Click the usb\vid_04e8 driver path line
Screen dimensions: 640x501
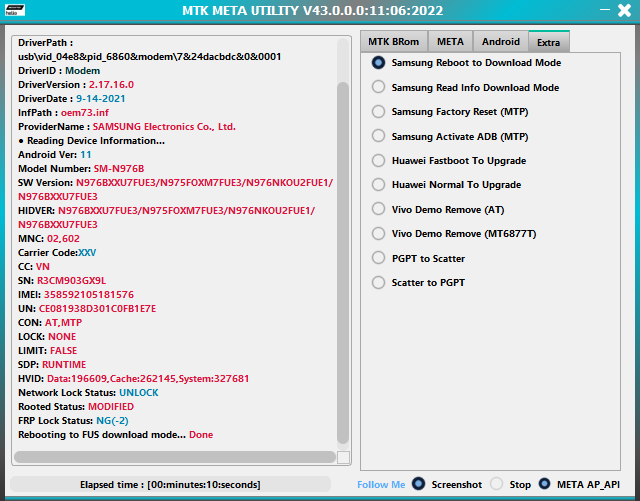click(149, 56)
